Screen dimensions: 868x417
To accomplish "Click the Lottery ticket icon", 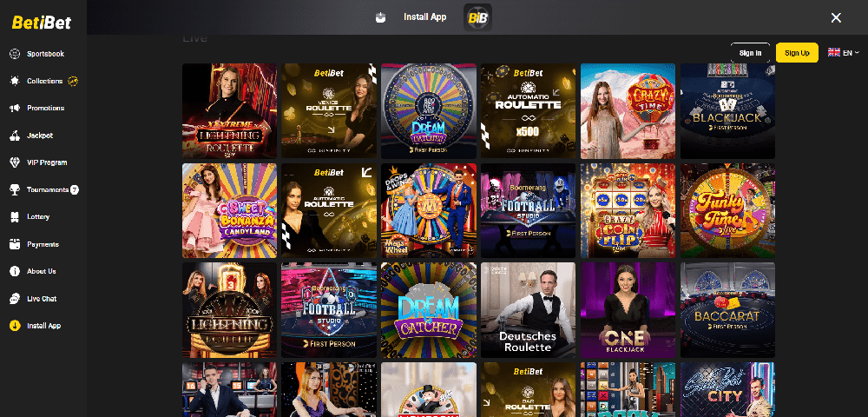I will pos(15,217).
